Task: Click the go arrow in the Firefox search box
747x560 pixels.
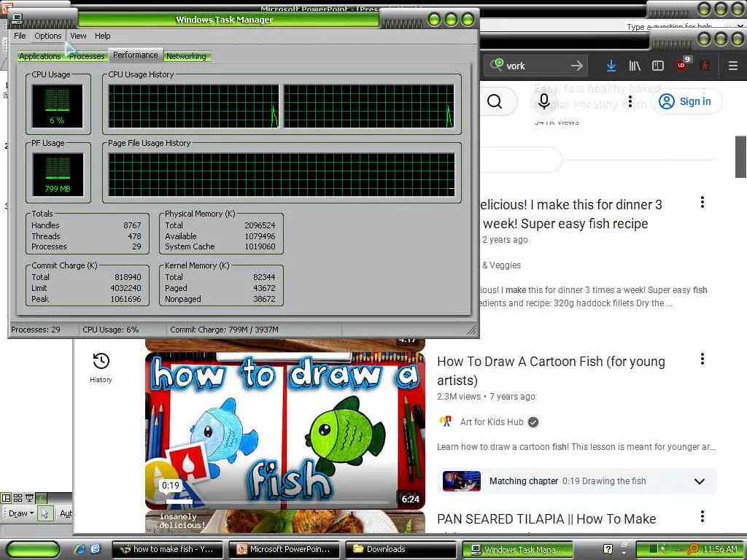Action: [x=576, y=66]
